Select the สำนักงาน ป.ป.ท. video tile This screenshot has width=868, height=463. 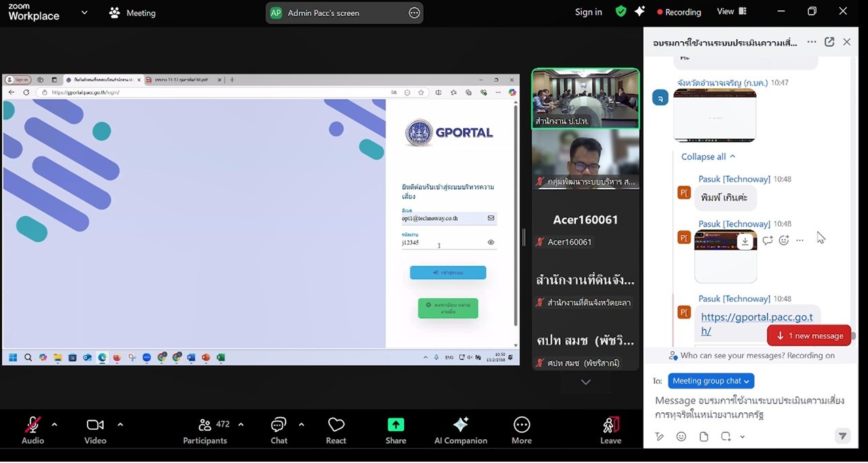[585, 98]
